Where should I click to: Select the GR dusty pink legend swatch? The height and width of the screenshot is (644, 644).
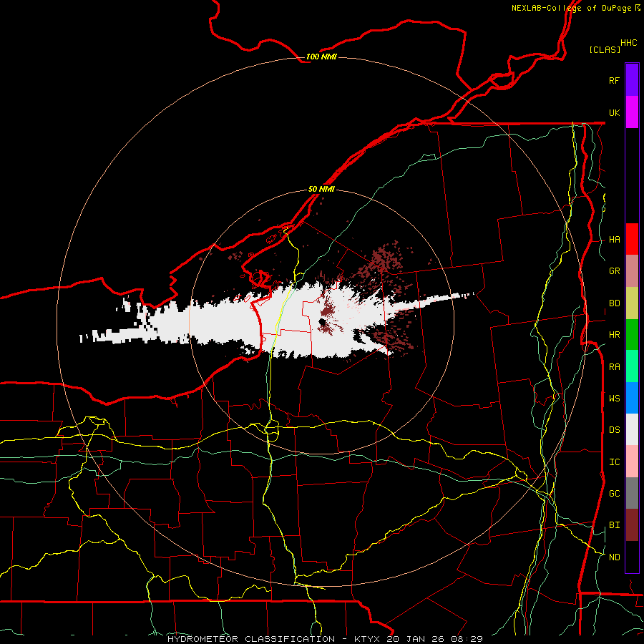[x=632, y=271]
